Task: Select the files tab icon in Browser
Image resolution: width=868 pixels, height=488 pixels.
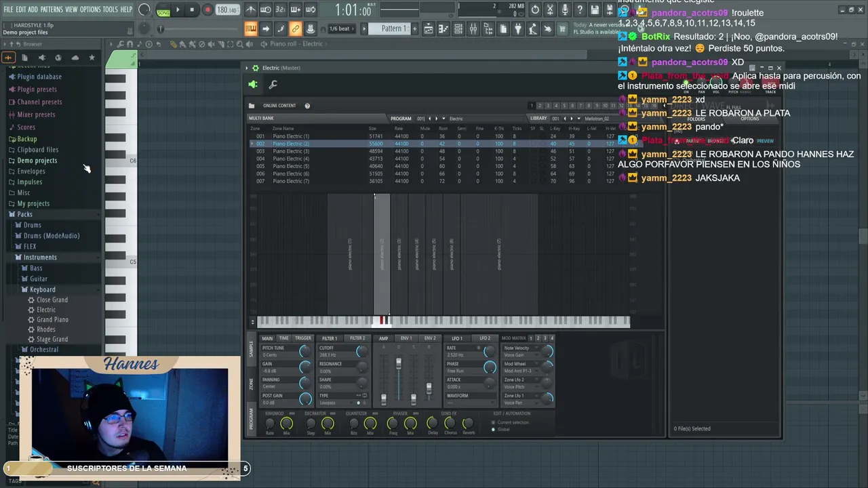Action: click(x=25, y=58)
